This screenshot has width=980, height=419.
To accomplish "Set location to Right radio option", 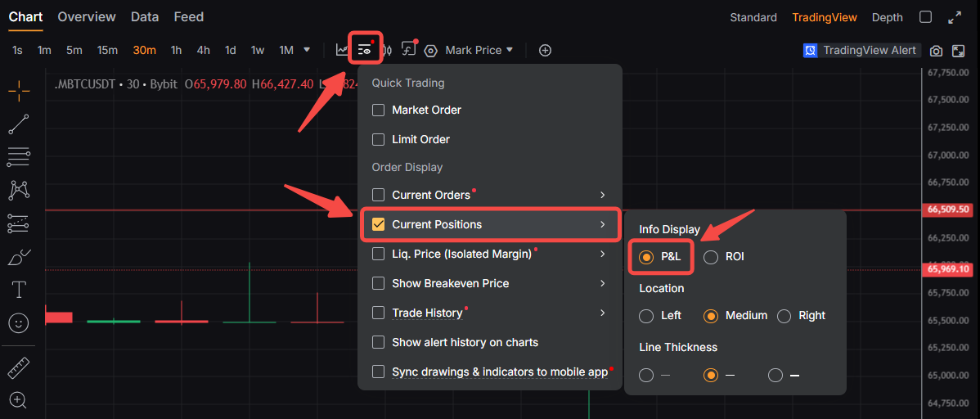I will (x=784, y=316).
